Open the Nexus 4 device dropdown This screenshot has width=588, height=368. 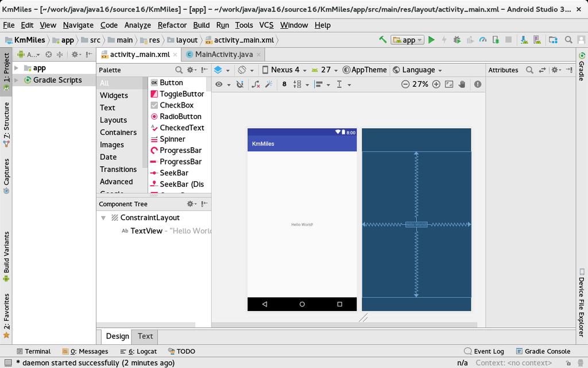point(284,70)
